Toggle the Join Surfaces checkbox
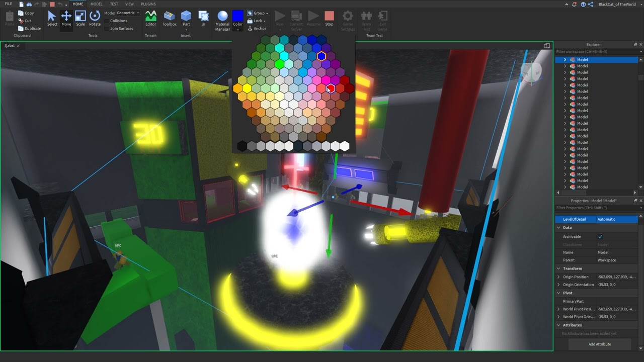 [x=107, y=29]
